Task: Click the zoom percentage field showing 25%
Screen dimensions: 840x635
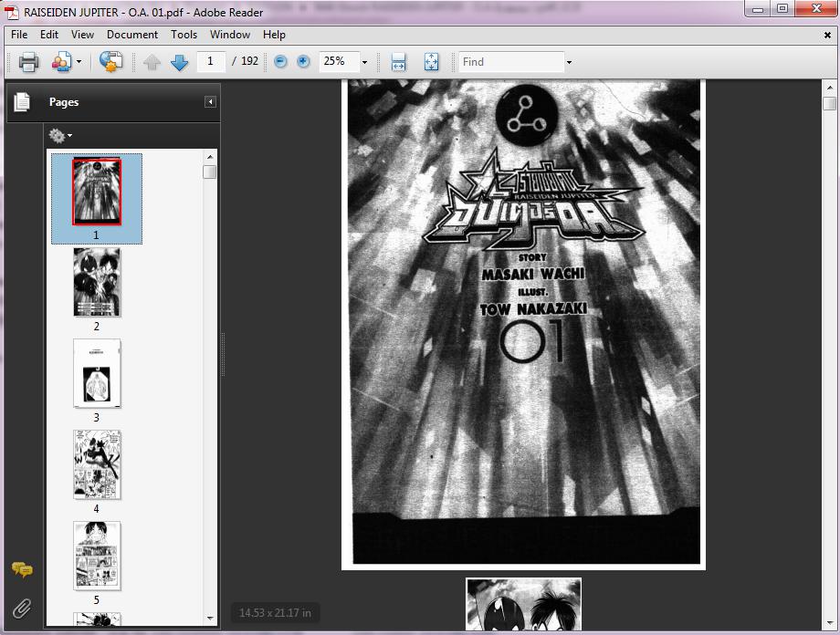Action: click(338, 61)
